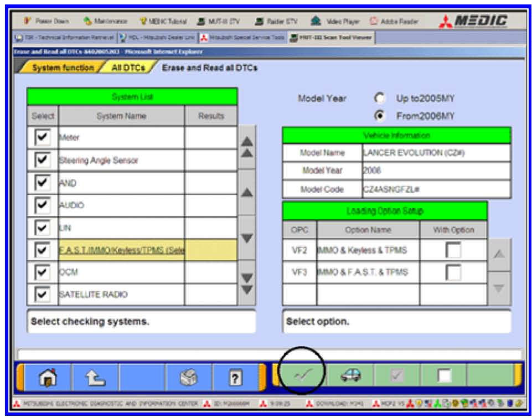
Task: Click the printer icon in bottom toolbar
Action: [x=189, y=377]
